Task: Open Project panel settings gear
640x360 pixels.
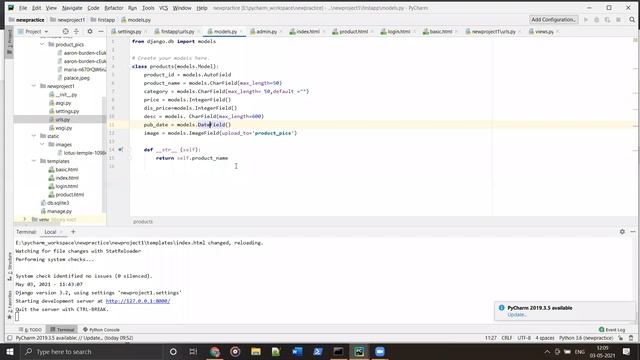Action: coord(90,31)
